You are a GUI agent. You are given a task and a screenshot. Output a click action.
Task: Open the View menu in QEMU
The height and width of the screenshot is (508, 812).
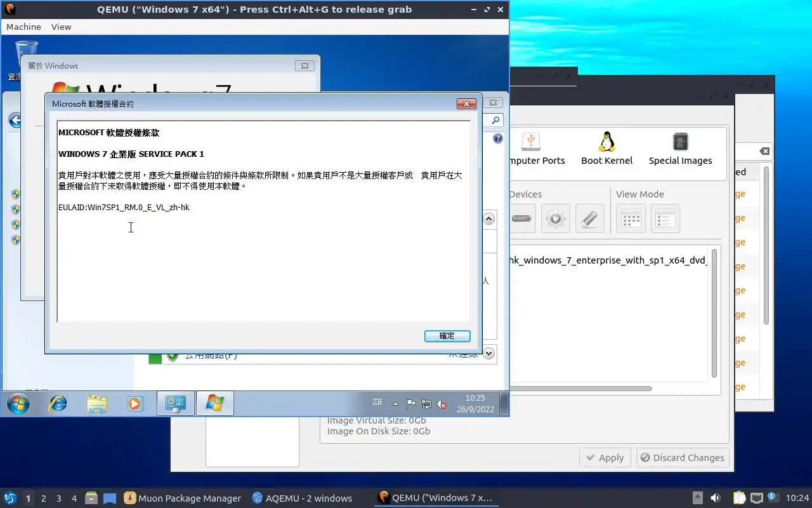(62, 27)
